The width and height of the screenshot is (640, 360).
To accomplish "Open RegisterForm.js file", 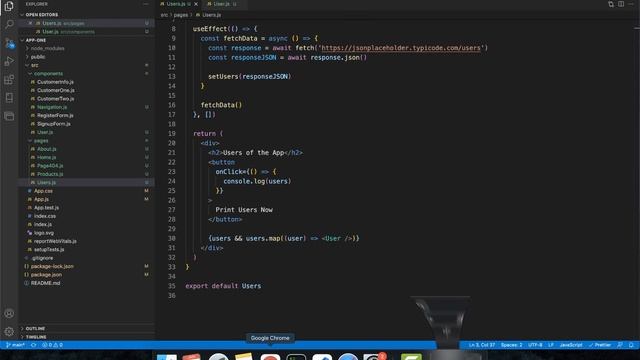I will (55, 116).
